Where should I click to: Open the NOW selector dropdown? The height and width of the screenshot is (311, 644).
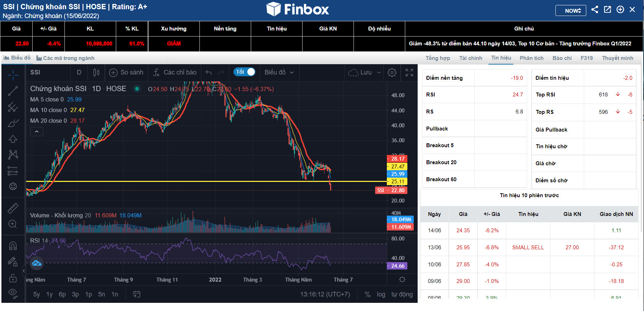click(570, 10)
